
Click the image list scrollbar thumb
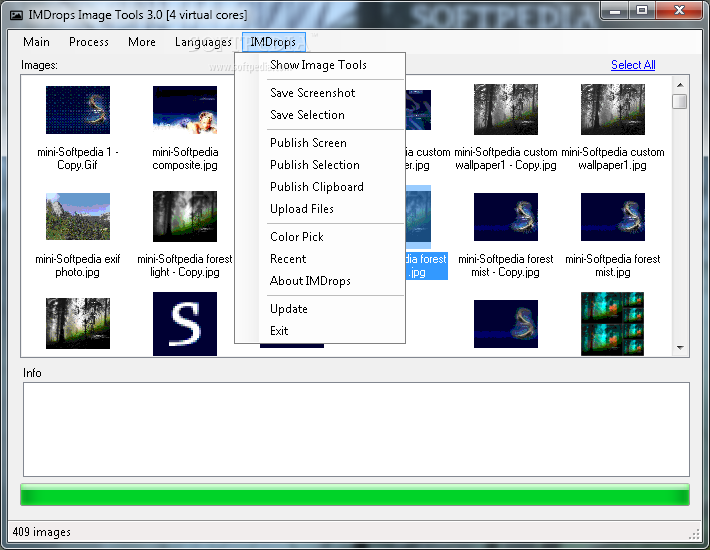[x=680, y=101]
